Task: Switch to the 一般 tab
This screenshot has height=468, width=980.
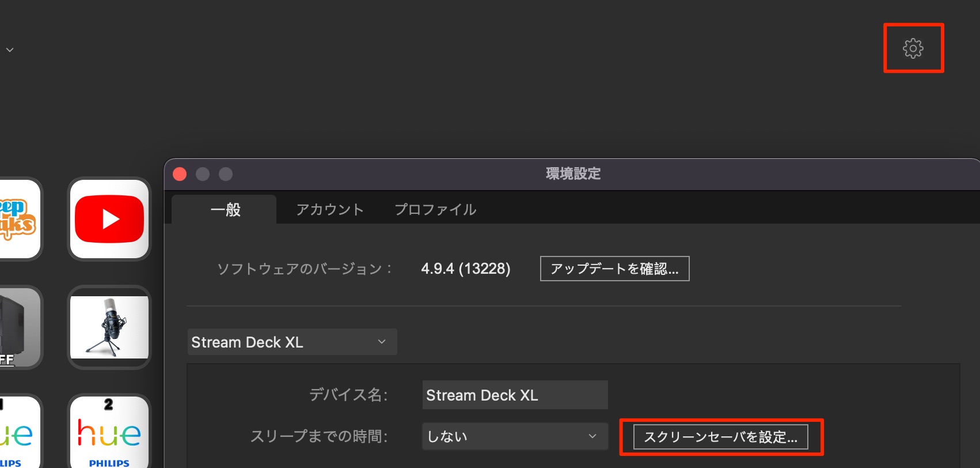Action: [225, 209]
